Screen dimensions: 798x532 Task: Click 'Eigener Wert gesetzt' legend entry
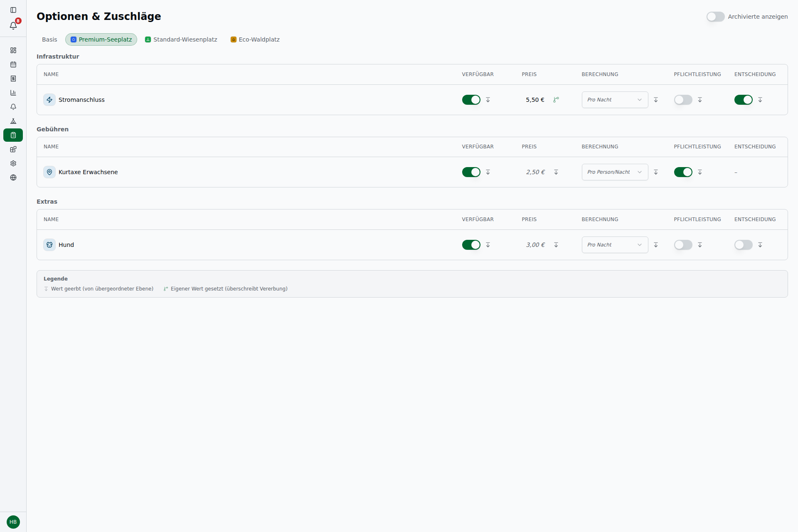225,289
